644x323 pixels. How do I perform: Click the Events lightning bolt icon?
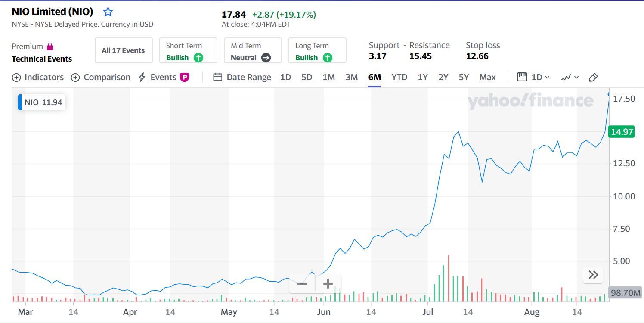pyautogui.click(x=142, y=78)
